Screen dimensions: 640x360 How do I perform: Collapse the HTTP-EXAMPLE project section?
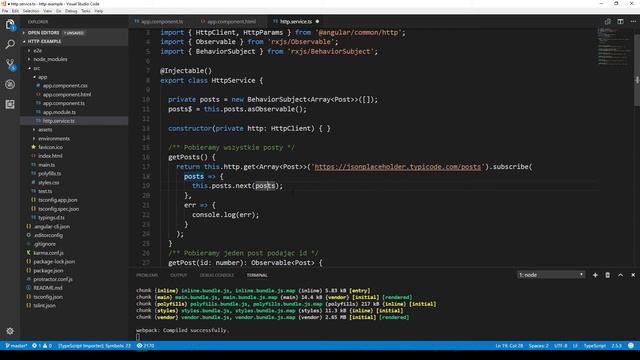(x=44, y=41)
